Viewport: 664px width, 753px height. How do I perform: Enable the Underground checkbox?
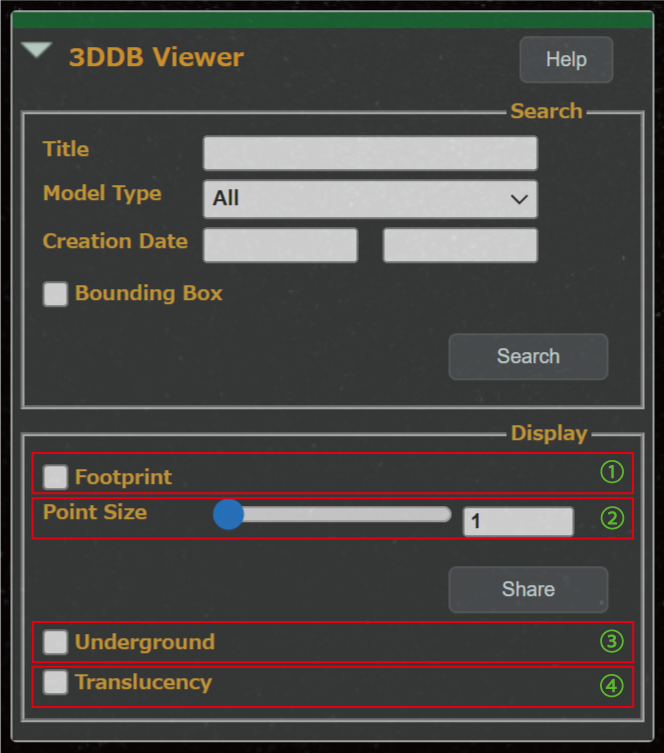click(55, 642)
